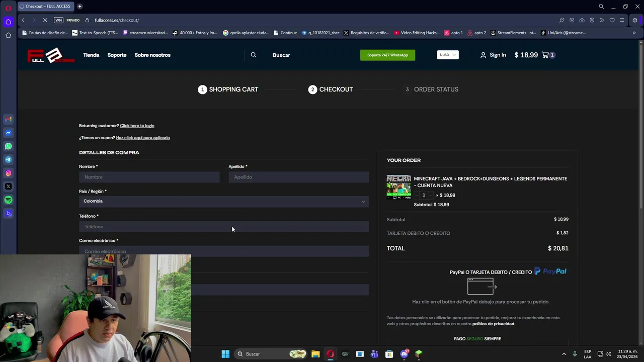Click the volume icon in system tray
The width and height of the screenshot is (644, 362).
pos(608,354)
